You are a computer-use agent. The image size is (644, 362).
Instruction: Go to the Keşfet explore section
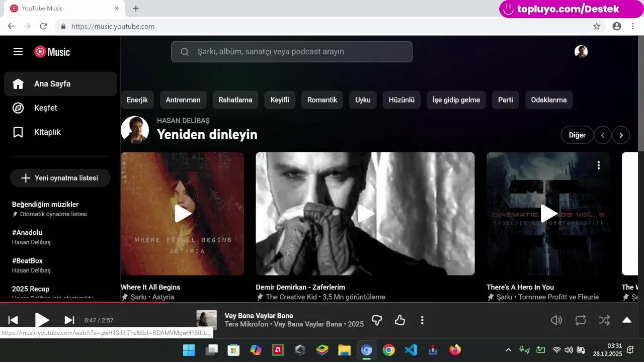(60, 108)
